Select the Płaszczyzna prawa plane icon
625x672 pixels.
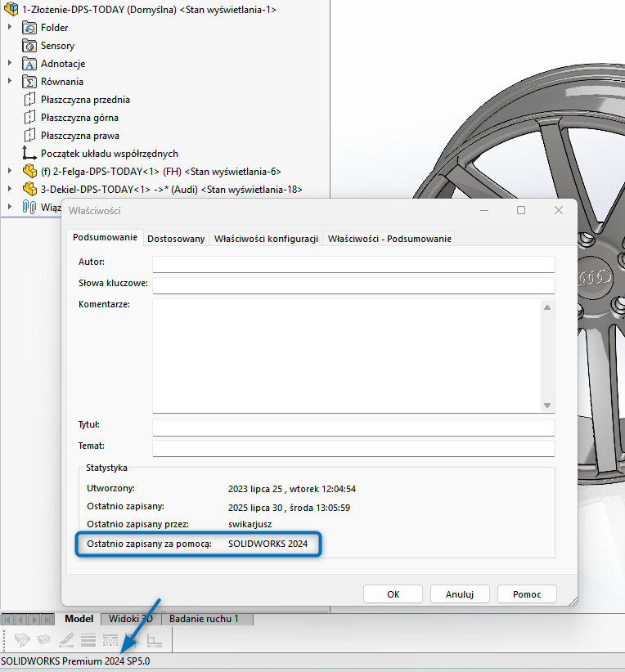point(29,136)
